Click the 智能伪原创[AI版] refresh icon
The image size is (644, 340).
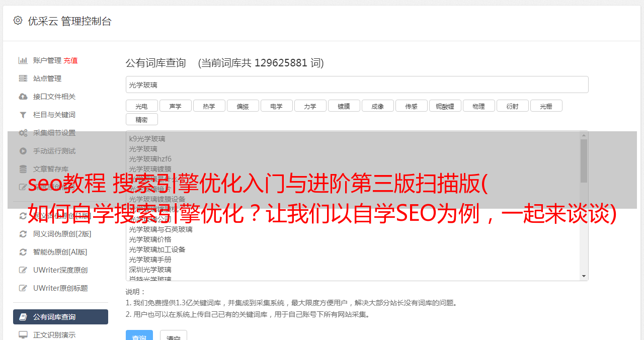click(23, 252)
